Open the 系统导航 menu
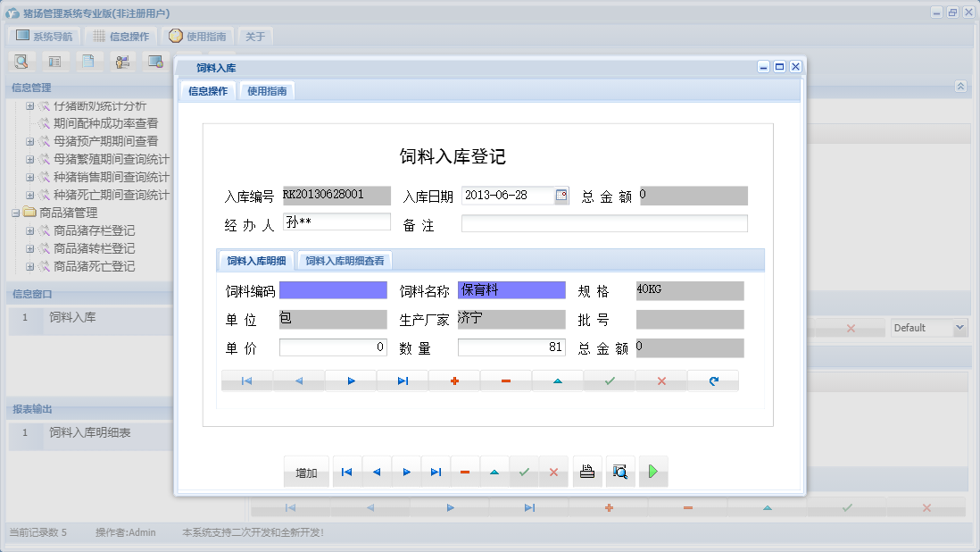This screenshot has width=980, height=552. point(43,36)
